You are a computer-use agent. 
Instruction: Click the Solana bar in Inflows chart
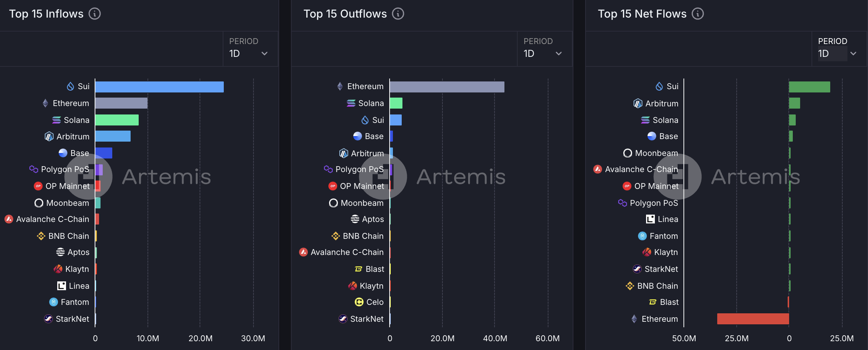[117, 120]
